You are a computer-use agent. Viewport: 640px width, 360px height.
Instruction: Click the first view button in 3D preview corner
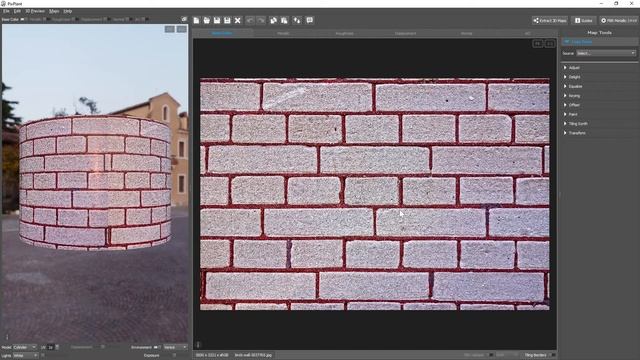(x=170, y=29)
